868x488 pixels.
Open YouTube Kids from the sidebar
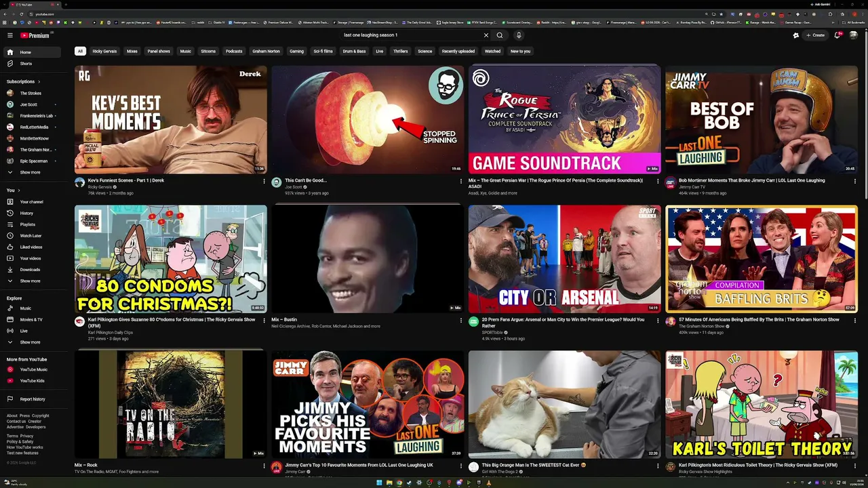[x=33, y=381]
